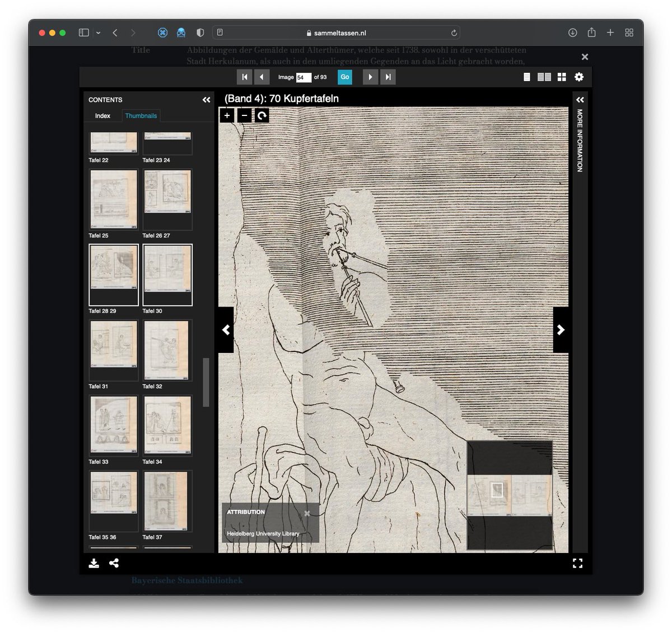Image resolution: width=672 pixels, height=633 pixels.
Task: Download the current image
Action: (94, 564)
